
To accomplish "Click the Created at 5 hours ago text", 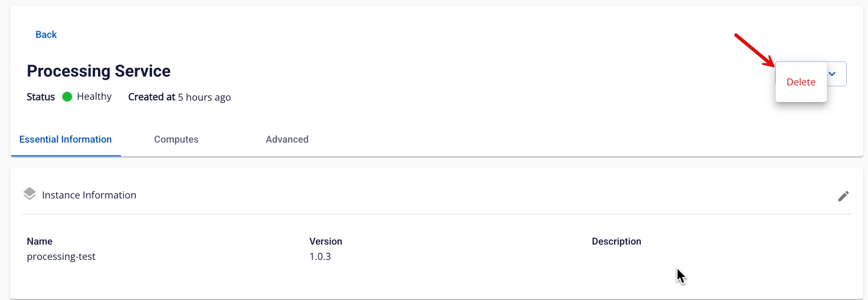I will pos(180,97).
